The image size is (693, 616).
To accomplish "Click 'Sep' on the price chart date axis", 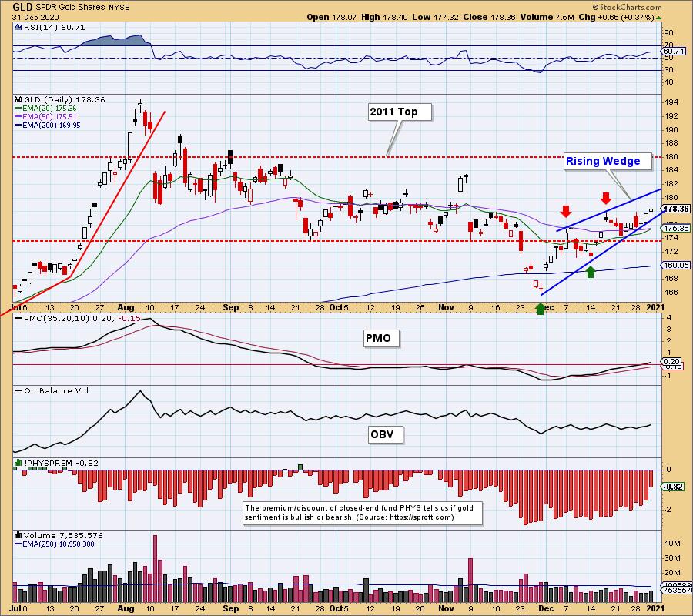I will point(231,307).
